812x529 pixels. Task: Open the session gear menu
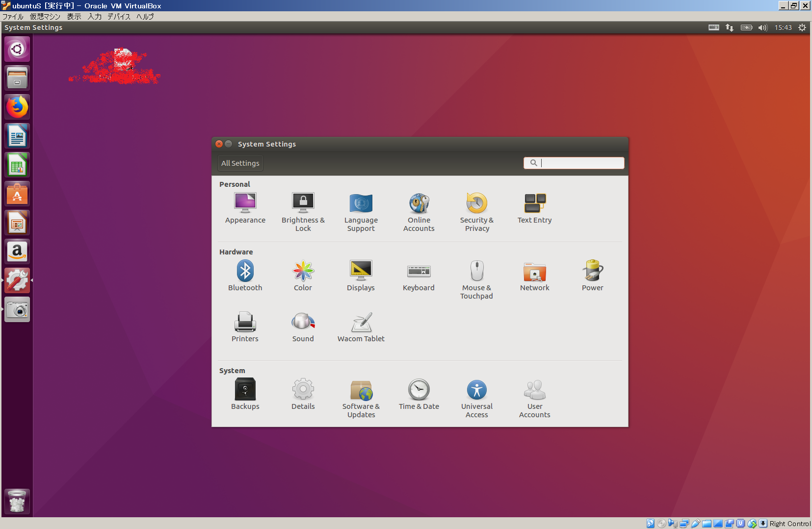802,27
